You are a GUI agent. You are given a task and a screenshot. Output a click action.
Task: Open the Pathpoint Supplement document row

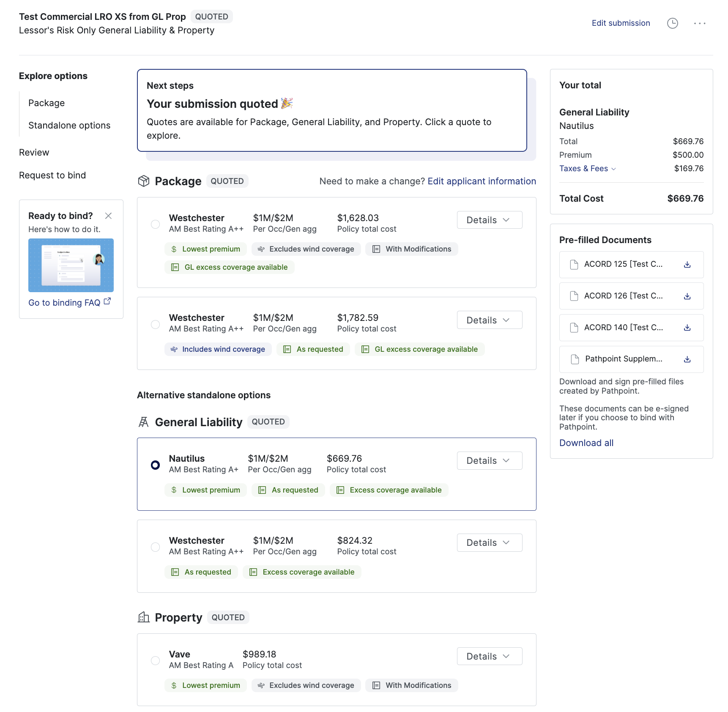(x=632, y=359)
